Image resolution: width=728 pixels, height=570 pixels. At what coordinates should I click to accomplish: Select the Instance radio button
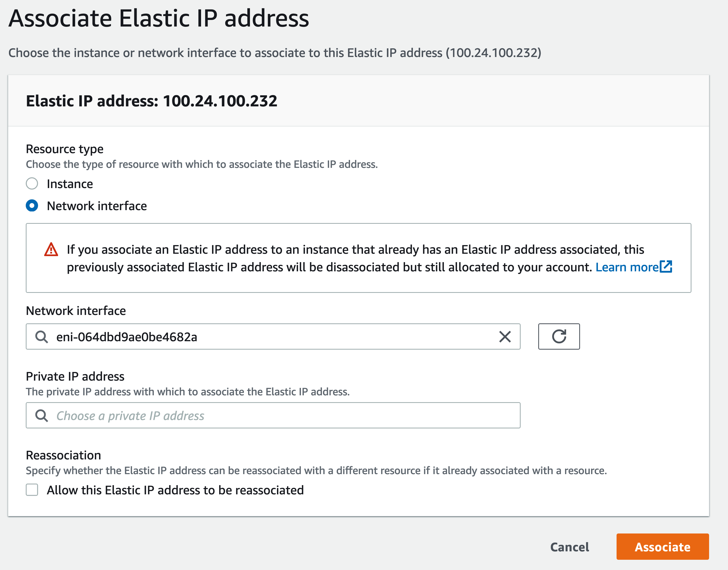[x=32, y=184]
